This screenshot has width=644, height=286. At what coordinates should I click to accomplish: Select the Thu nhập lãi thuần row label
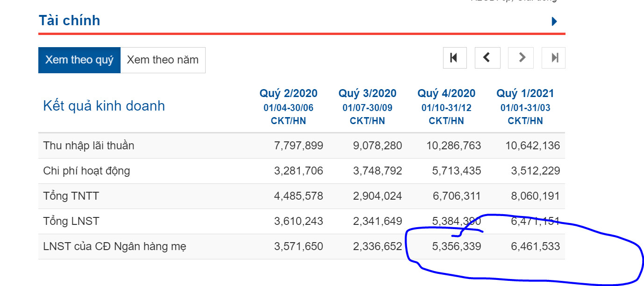(89, 146)
